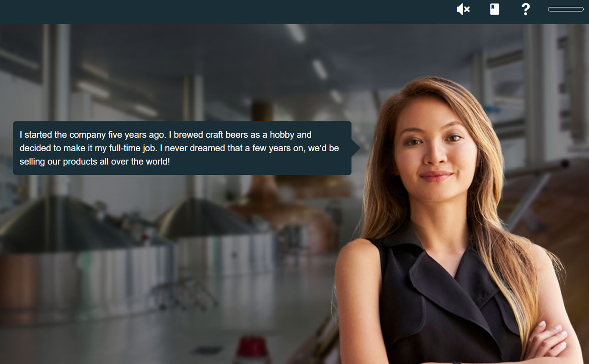Screen dimensions: 589x364
Task: Toggle the muted speaker audio icon
Action: [463, 9]
